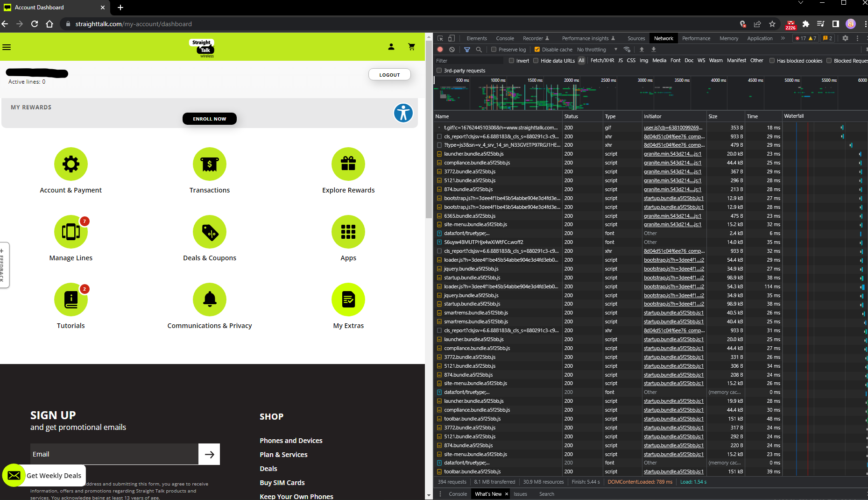Switch to DevTools Console tab in top bar
Image resolution: width=868 pixels, height=500 pixels.
(x=505, y=38)
